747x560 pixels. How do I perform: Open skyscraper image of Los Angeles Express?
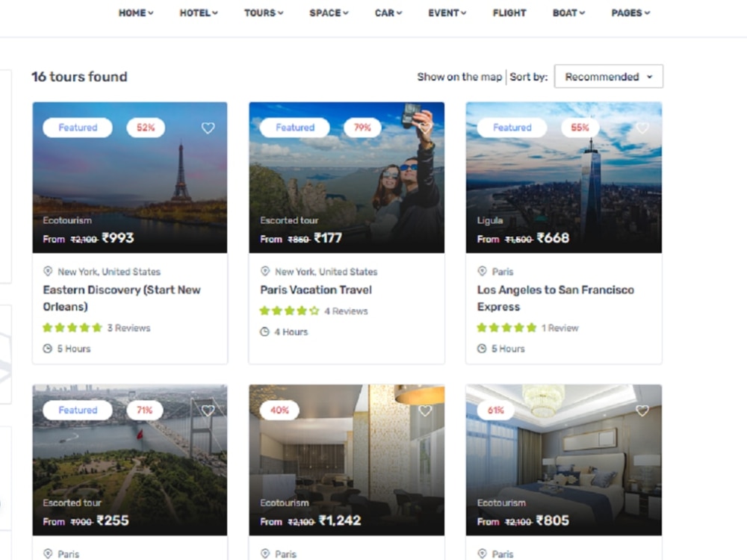click(x=564, y=177)
